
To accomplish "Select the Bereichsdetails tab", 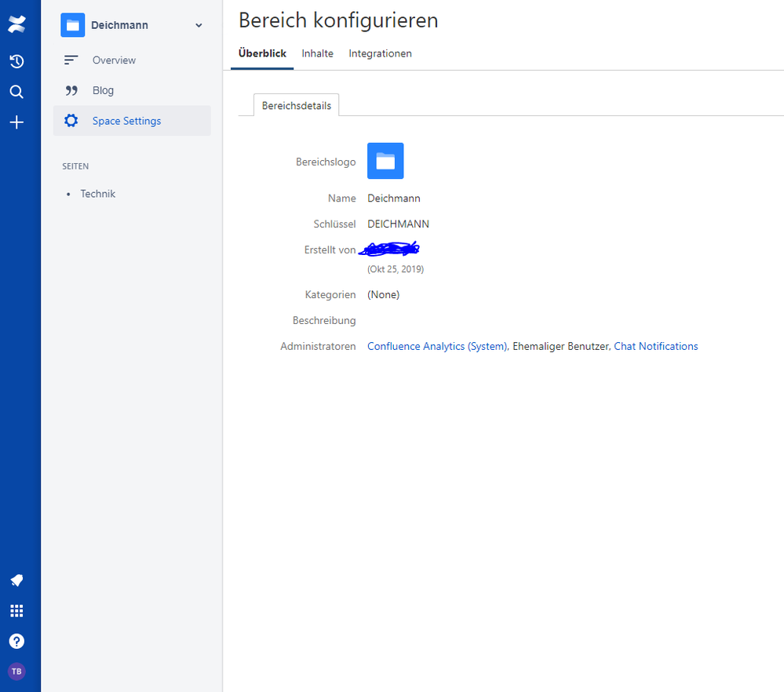I will 297,105.
